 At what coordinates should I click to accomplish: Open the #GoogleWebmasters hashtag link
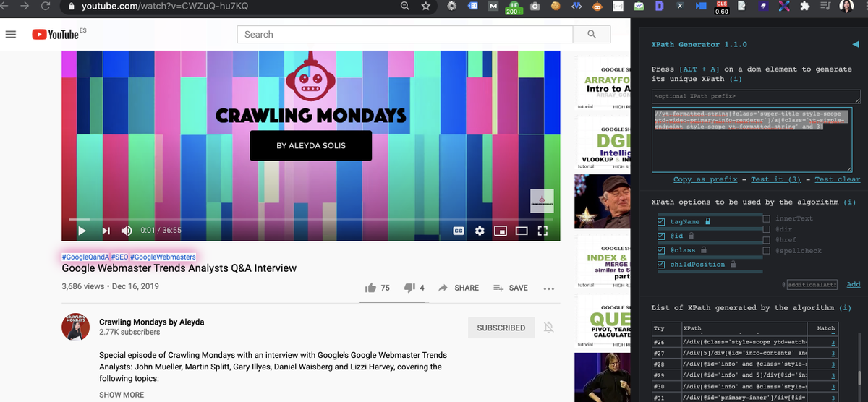click(x=163, y=257)
